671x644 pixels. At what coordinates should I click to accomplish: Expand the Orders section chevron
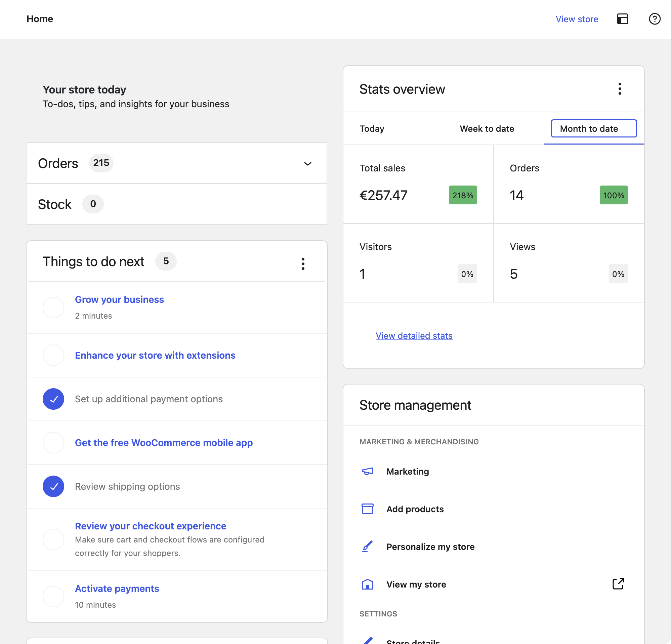(307, 163)
